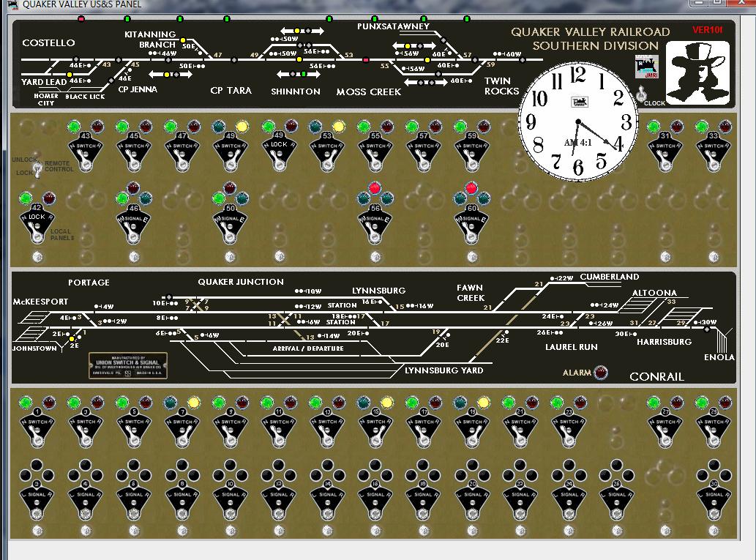Flip the clock toggle switch

coord(641,95)
